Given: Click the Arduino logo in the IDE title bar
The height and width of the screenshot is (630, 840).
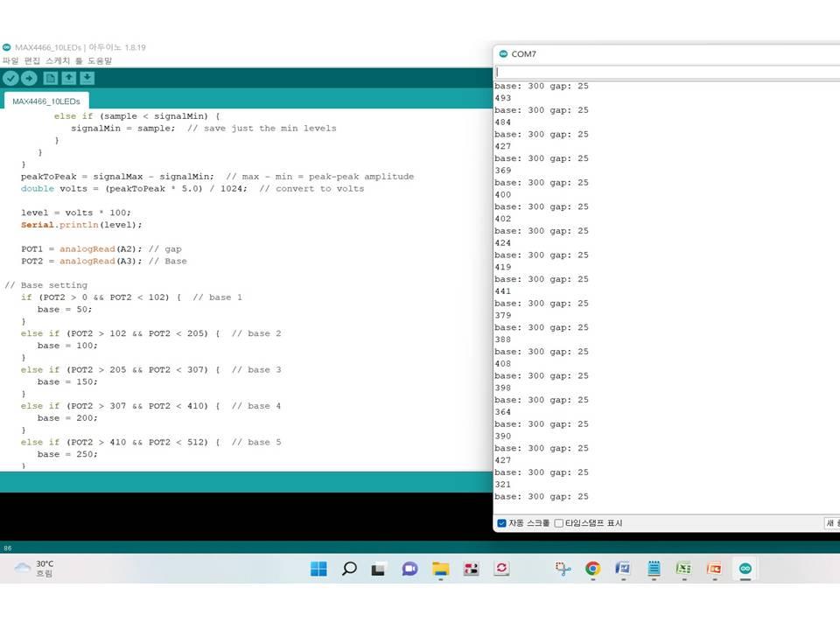Looking at the screenshot, I should pos(6,47).
